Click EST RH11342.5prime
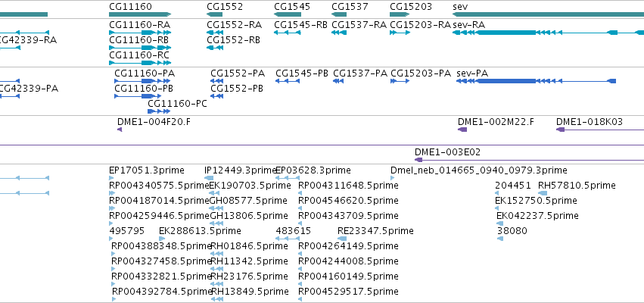Viewport: 644px width, 303px height. point(249,261)
